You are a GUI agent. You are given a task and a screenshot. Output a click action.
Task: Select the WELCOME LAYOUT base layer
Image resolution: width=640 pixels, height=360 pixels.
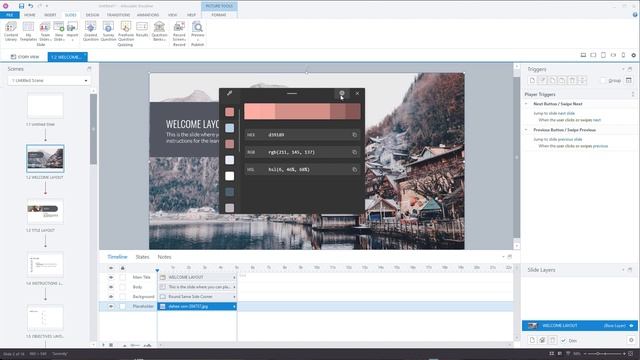pos(580,326)
